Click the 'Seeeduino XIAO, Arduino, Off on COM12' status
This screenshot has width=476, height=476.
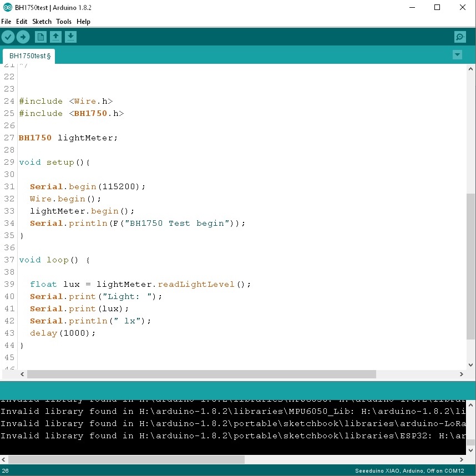tap(409, 471)
